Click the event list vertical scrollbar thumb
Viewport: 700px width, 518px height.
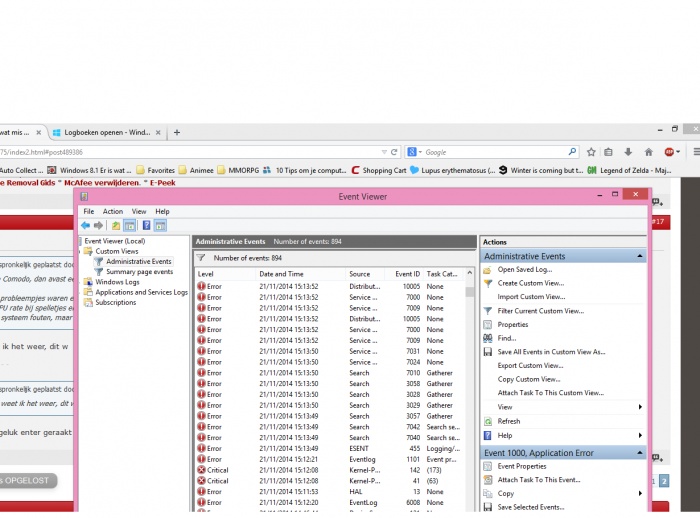[470, 292]
